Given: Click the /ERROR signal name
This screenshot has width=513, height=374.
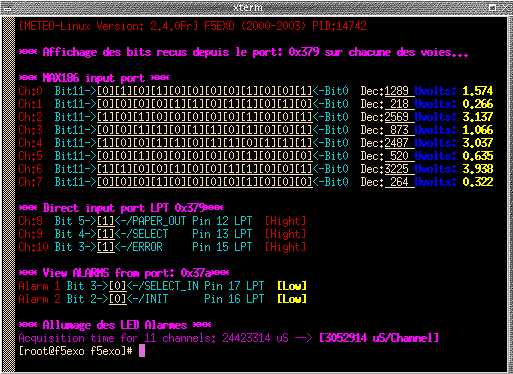Looking at the screenshot, I should pos(144,247).
